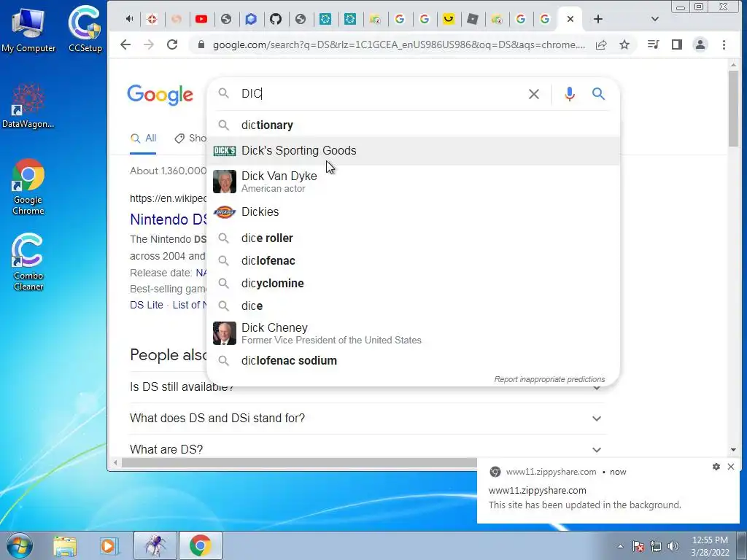
Task: Select Combo Cleaner desktop shortcut
Action: coord(28,262)
